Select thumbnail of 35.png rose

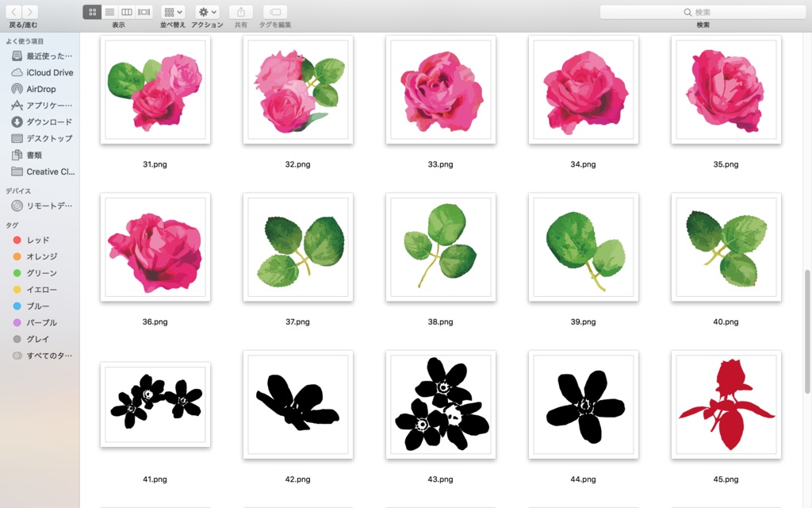(726, 90)
